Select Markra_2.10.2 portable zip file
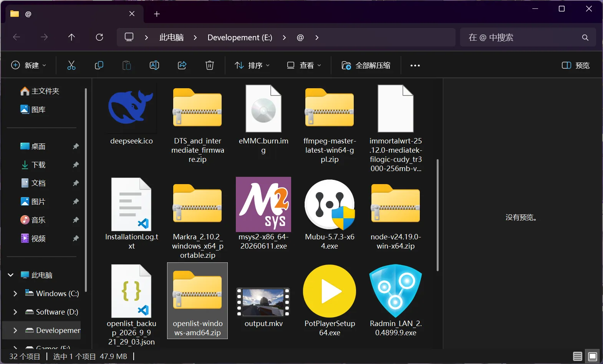The width and height of the screenshot is (603, 364). click(x=197, y=219)
